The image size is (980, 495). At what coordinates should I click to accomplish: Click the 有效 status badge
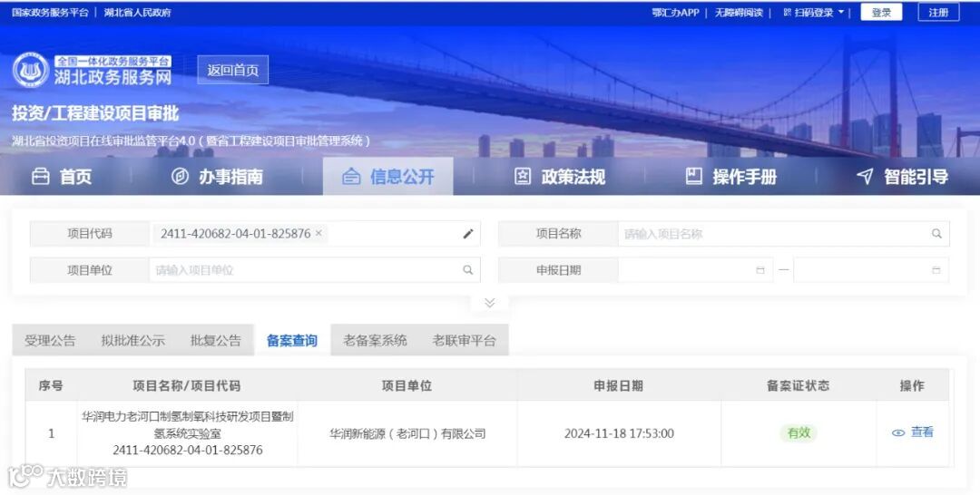tap(799, 432)
